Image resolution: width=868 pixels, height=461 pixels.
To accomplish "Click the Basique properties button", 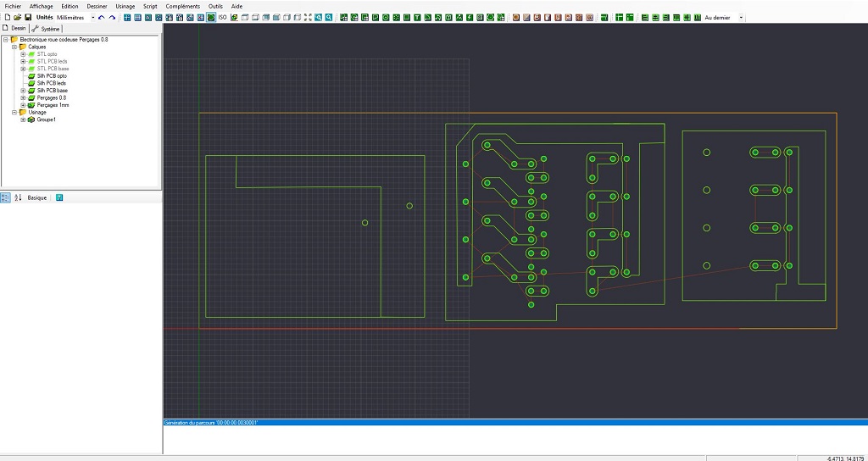I will (x=36, y=197).
